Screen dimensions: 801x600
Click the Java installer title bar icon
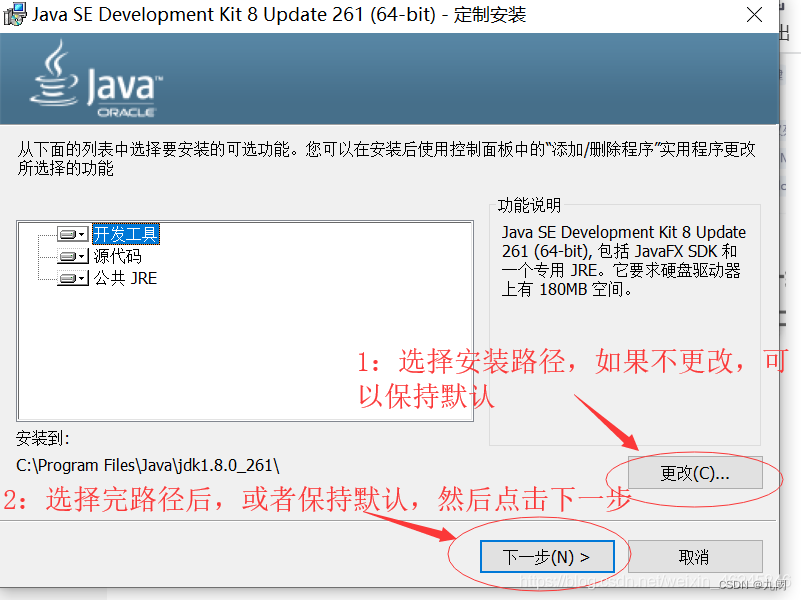click(x=14, y=14)
